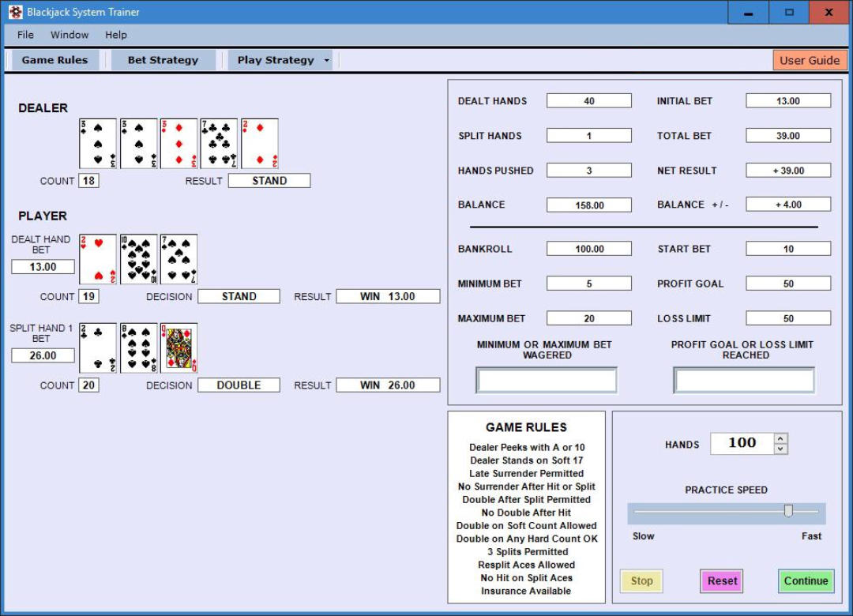Click the dealer's 2 of diamonds card
The height and width of the screenshot is (616, 853).
(260, 144)
